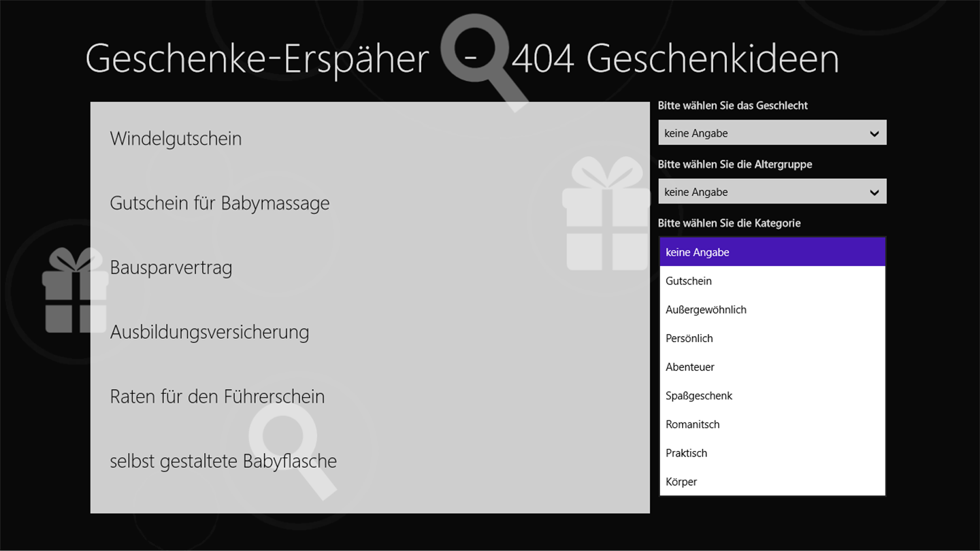980x551 pixels.
Task: Select the Abenteuer category option
Action: (x=772, y=367)
